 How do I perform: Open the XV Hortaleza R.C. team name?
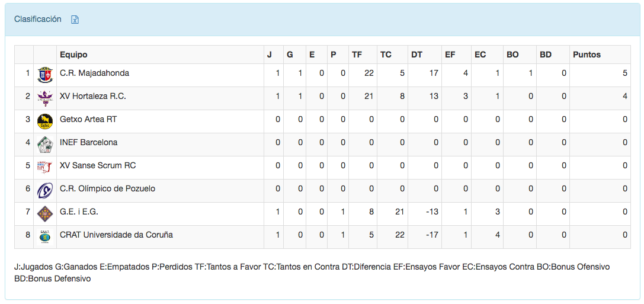point(92,97)
